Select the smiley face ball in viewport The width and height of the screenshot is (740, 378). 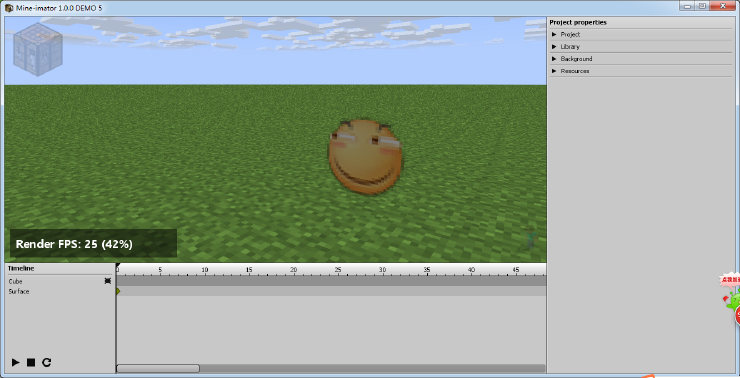pyautogui.click(x=365, y=156)
